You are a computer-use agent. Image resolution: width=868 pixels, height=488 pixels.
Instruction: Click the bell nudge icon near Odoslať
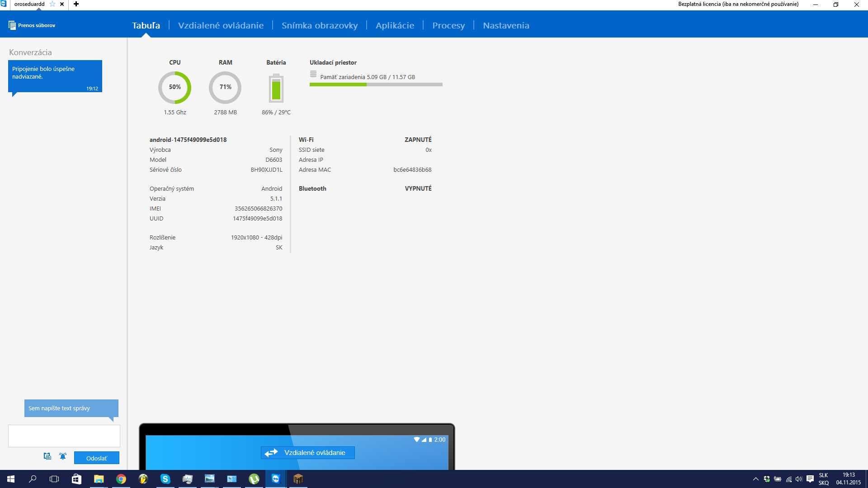point(63,456)
